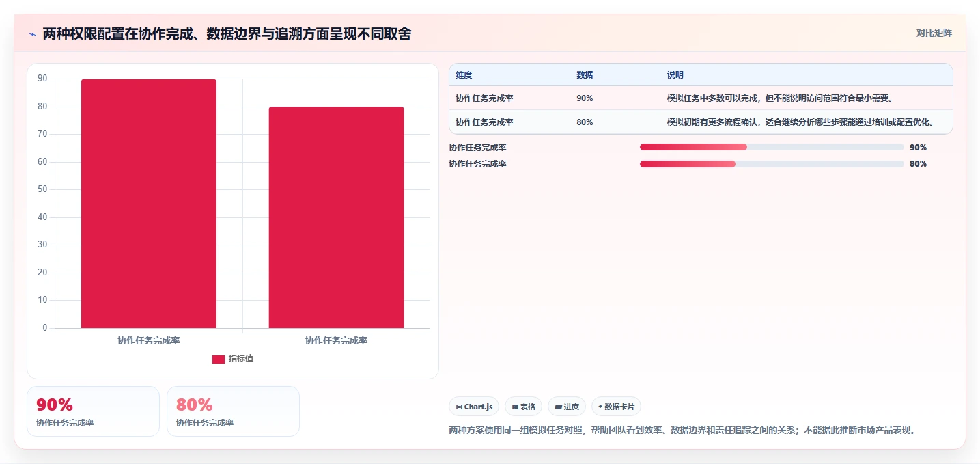The image size is (980, 464).
Task: Click the 数据 column header
Action: pyautogui.click(x=585, y=75)
